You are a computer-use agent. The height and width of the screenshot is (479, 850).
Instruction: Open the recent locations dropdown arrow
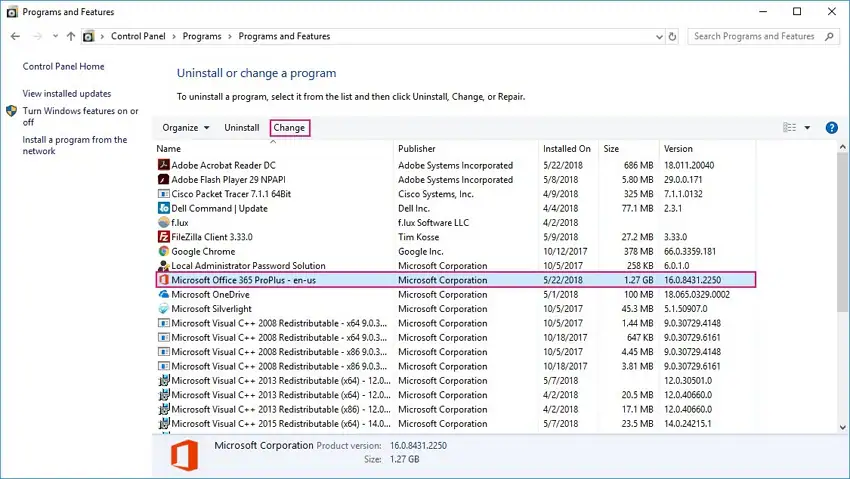(x=55, y=36)
